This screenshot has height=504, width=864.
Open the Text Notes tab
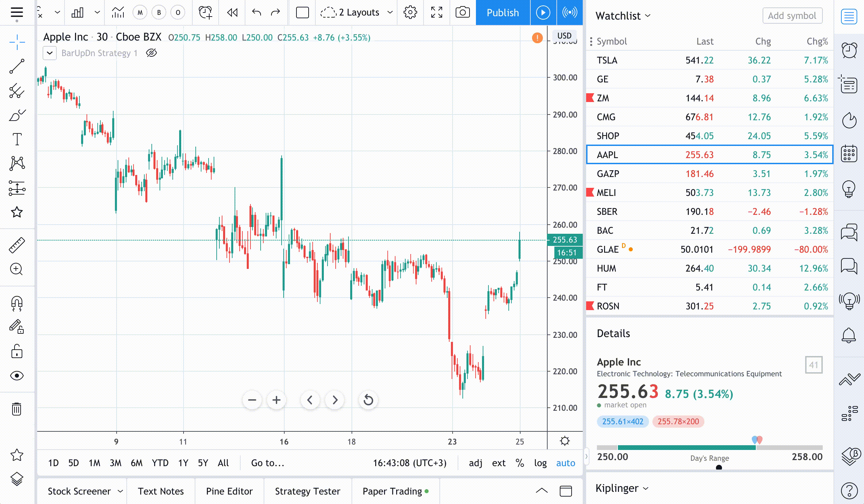(x=161, y=491)
